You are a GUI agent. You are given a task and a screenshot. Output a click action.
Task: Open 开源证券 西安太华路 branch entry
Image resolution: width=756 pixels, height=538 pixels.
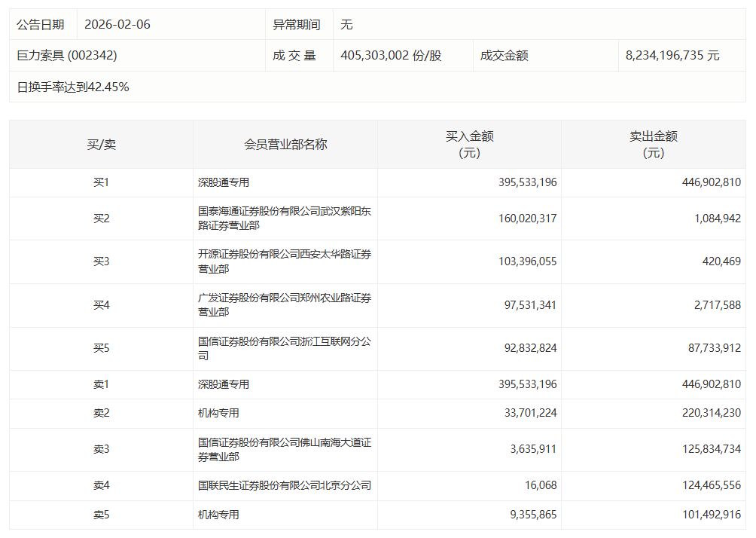[x=284, y=261]
